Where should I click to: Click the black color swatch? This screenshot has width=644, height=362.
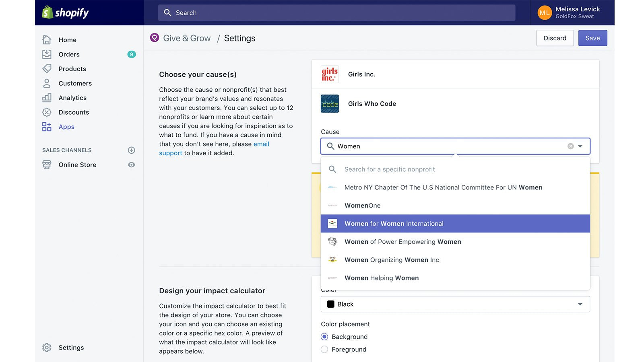click(x=331, y=304)
